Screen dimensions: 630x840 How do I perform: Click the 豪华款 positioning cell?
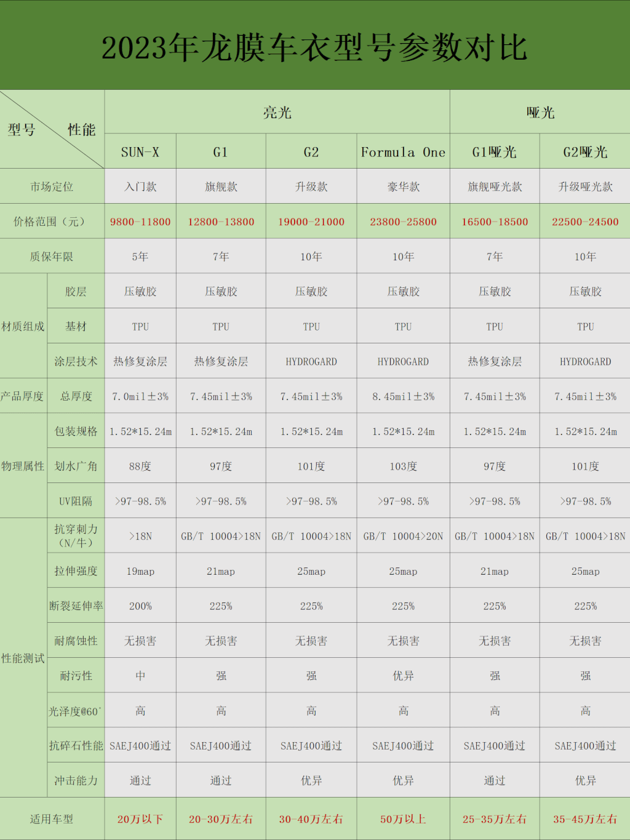pyautogui.click(x=403, y=186)
